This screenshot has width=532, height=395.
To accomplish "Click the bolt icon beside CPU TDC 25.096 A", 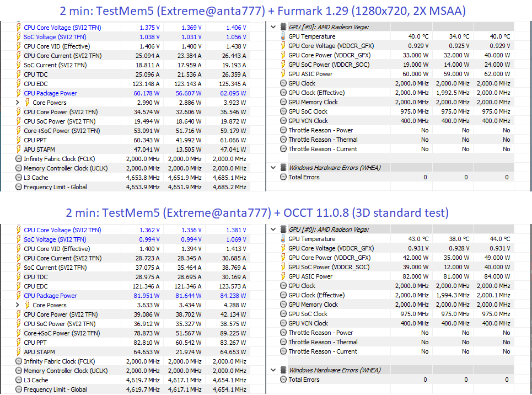I will click(19, 74).
